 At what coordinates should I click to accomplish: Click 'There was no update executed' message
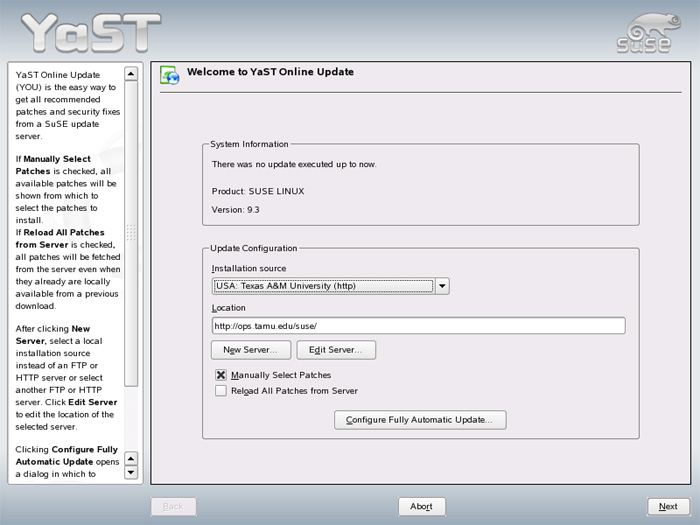tap(294, 164)
